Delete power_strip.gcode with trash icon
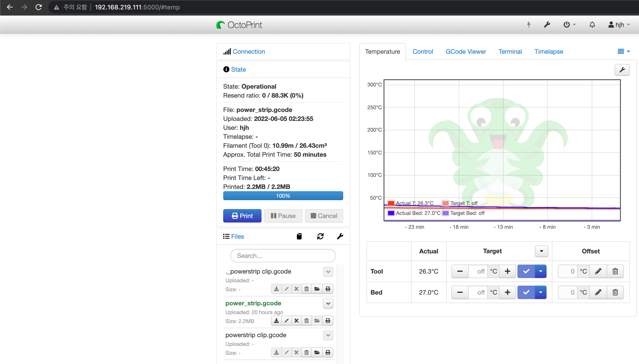The height and width of the screenshot is (364, 639). (307, 321)
